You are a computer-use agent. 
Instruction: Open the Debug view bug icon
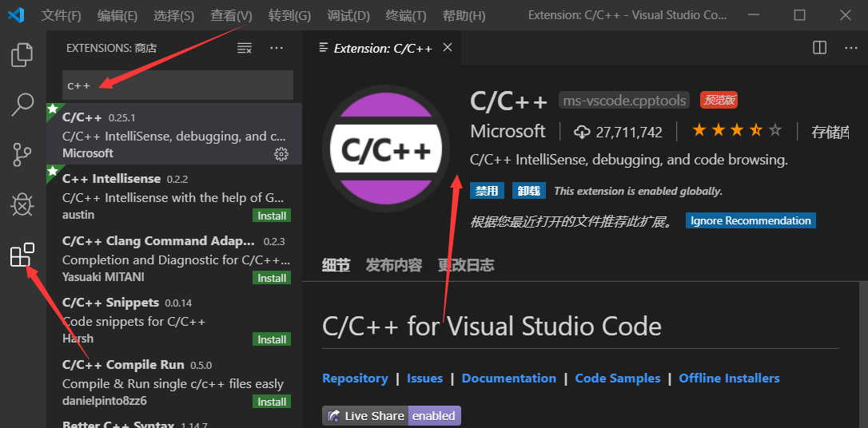pyautogui.click(x=22, y=205)
